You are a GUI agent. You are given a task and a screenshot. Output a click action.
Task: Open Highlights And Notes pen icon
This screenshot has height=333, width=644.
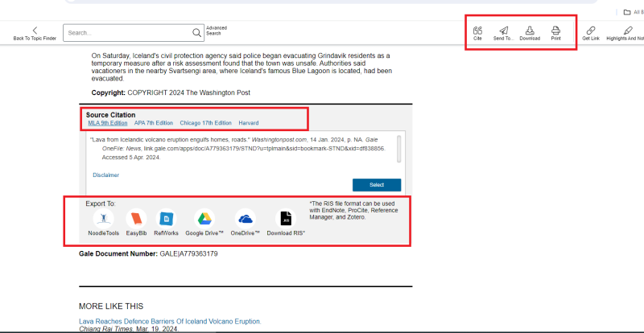click(x=627, y=31)
